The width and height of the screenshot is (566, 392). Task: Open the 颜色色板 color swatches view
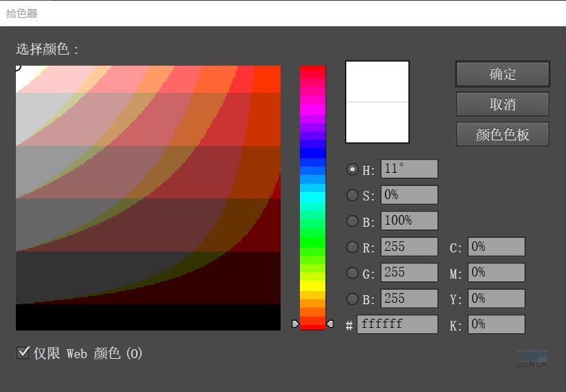coord(502,134)
